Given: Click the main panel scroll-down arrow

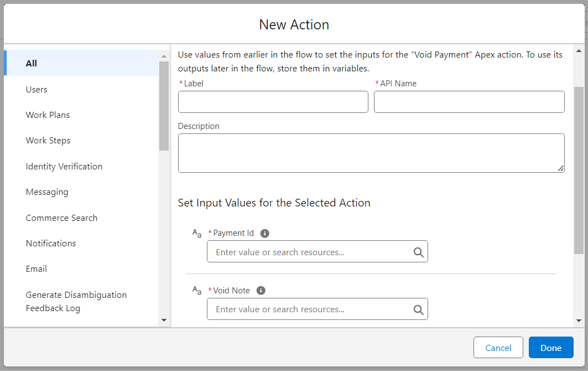Looking at the screenshot, I should pos(579,321).
